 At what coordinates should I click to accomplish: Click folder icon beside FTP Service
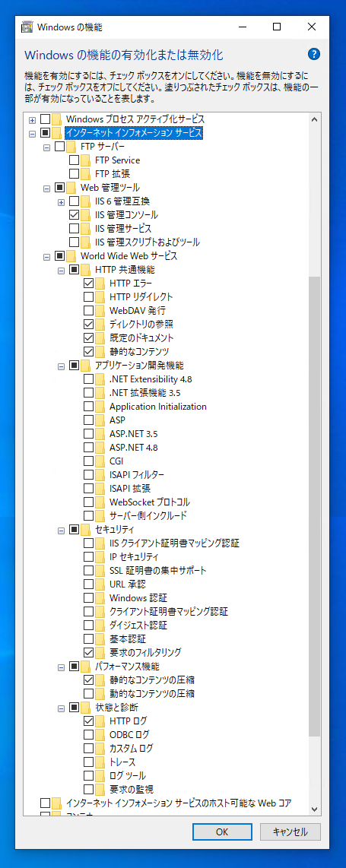[x=85, y=160]
